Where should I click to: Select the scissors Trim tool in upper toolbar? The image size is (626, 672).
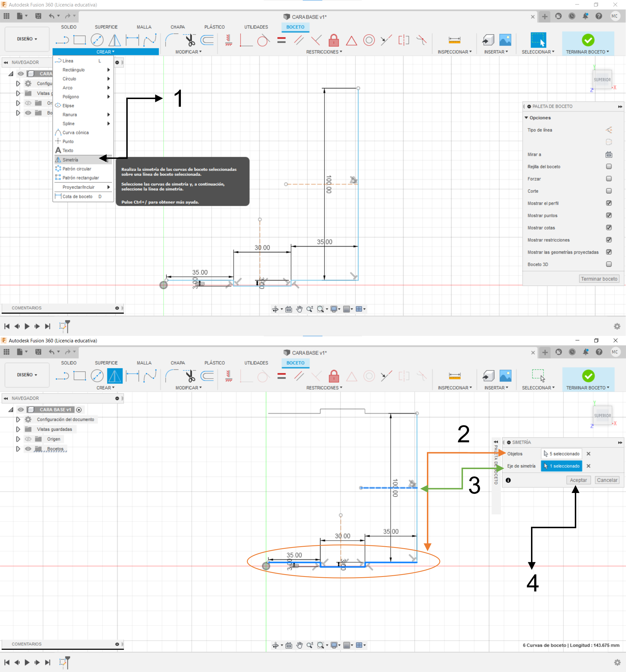click(x=190, y=40)
